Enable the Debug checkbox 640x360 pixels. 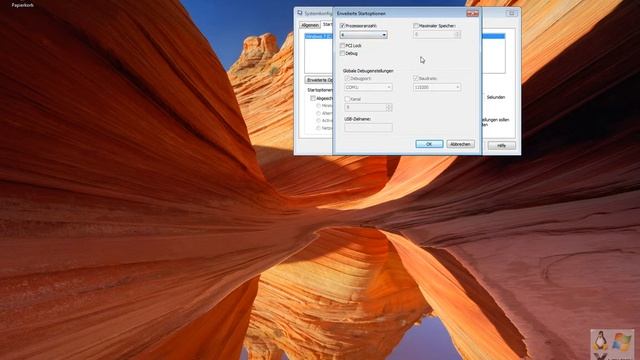(x=342, y=53)
